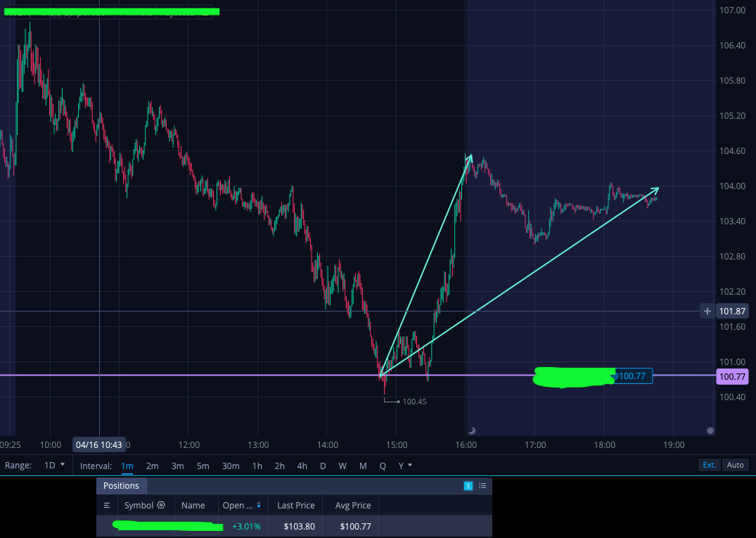Choose the 5m interval

[x=203, y=466]
